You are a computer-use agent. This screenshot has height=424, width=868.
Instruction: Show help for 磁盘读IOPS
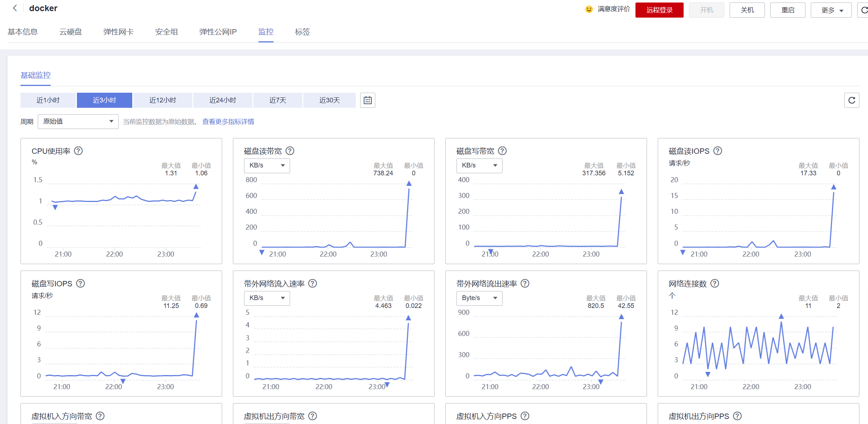[x=717, y=151]
